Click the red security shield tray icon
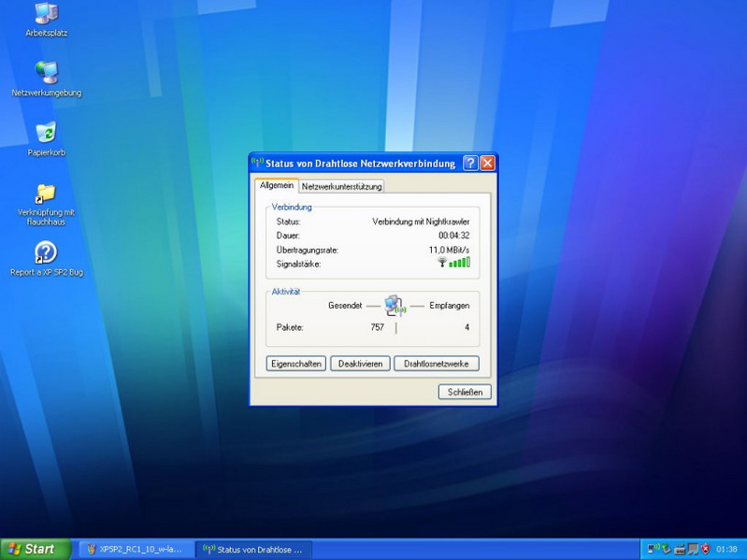 coord(706,549)
